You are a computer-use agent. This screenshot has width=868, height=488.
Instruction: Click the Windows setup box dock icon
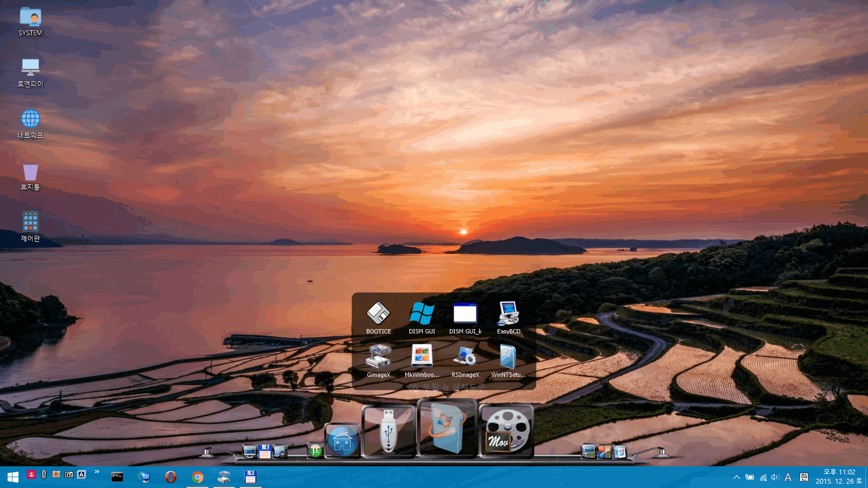tap(447, 428)
